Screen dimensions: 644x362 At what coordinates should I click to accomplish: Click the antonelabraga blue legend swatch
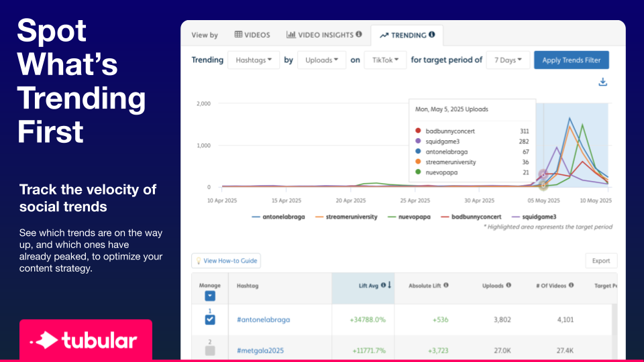click(256, 217)
